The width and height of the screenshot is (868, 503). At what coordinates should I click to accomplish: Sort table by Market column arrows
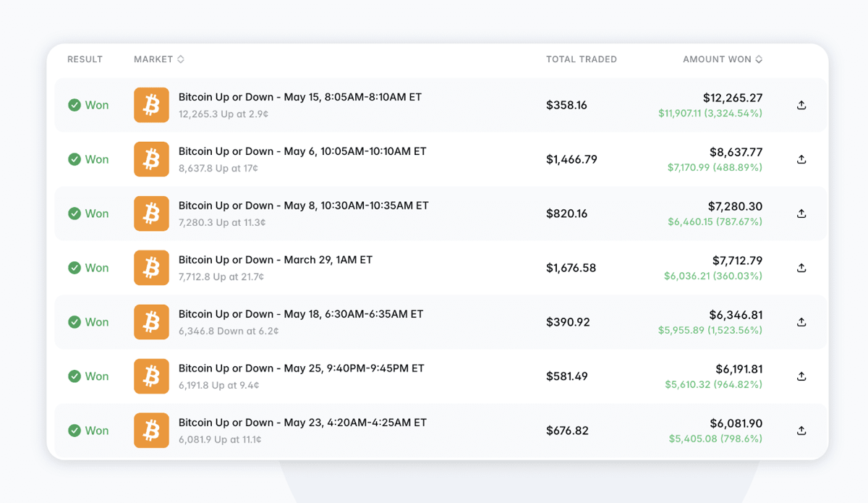[181, 59]
